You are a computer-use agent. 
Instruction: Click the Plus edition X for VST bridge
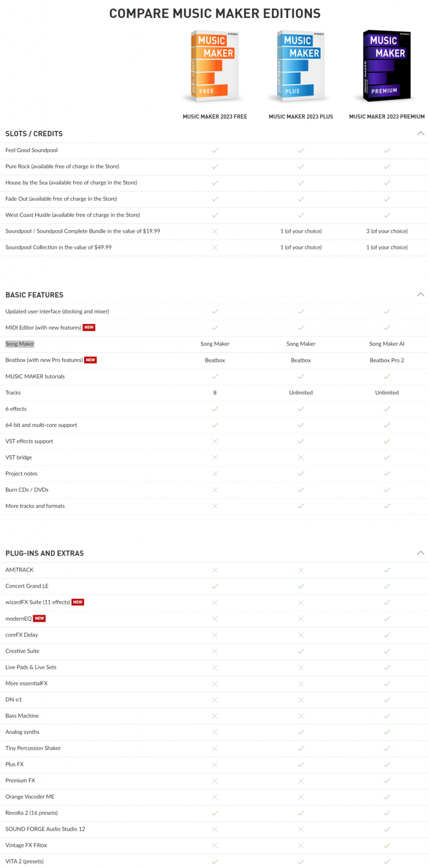click(x=301, y=458)
